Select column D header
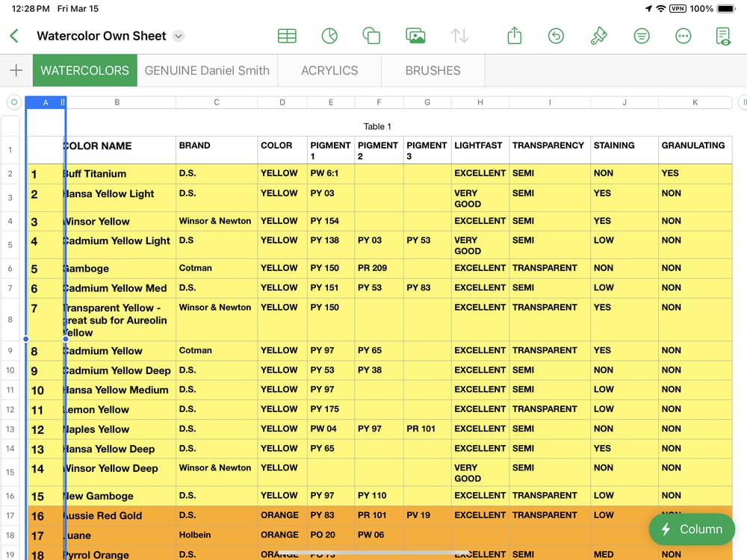 coord(282,102)
